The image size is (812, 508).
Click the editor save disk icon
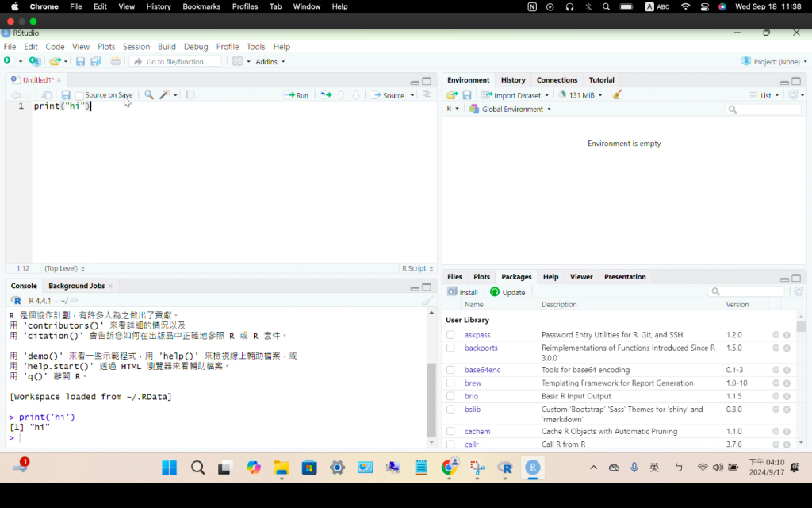[x=66, y=95]
